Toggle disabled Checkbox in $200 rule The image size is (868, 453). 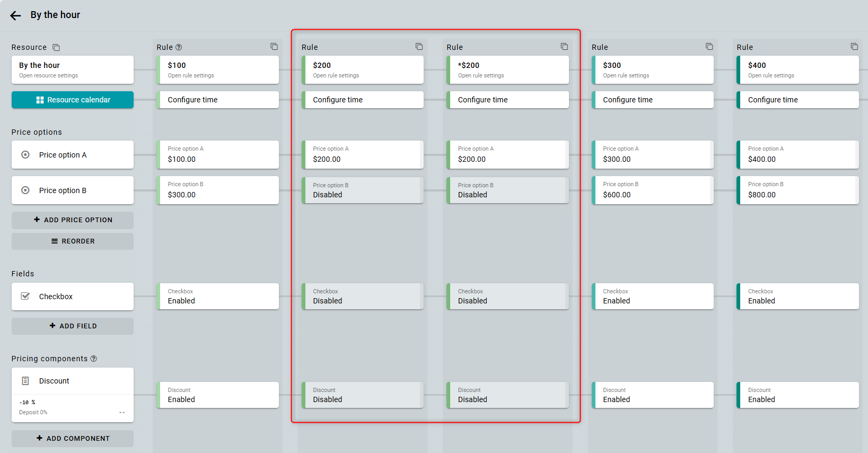click(x=363, y=297)
